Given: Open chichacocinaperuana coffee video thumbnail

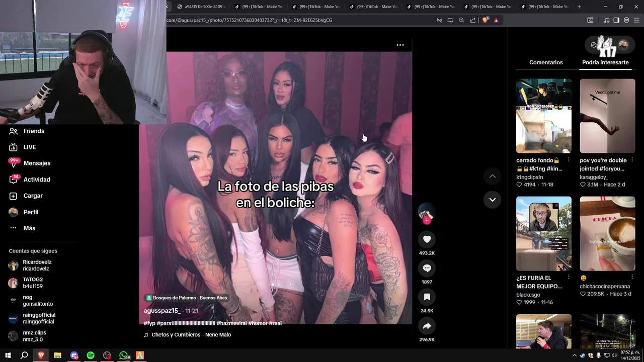Looking at the screenshot, I should coord(607,233).
